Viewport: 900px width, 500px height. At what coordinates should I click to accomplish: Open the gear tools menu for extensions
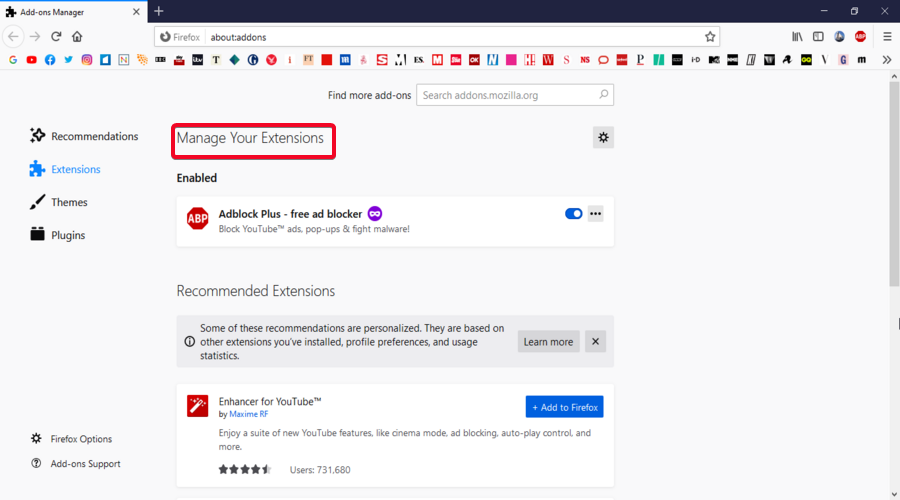click(603, 138)
